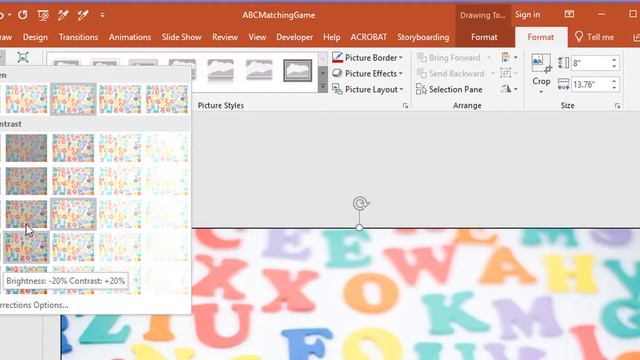Switch to the Animations tab
The height and width of the screenshot is (360, 640).
[x=130, y=37]
